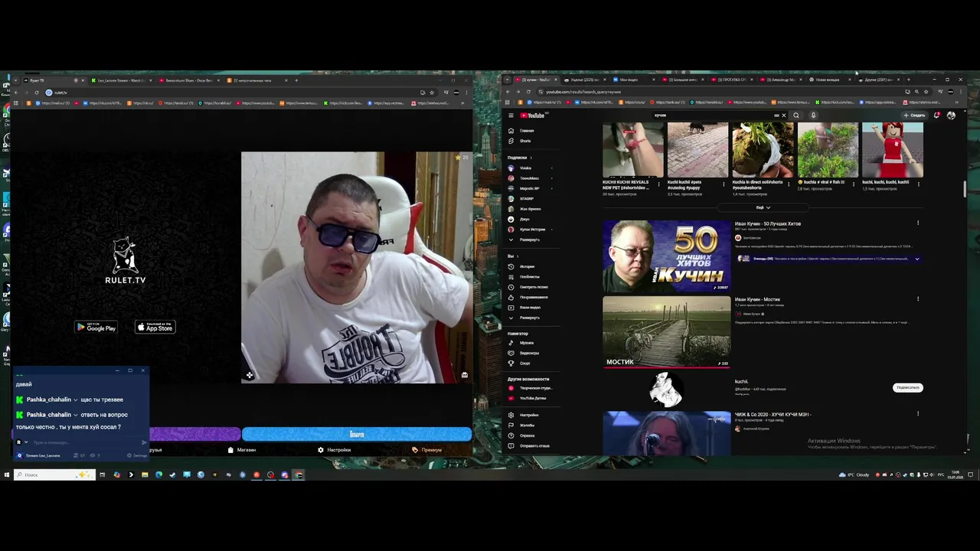This screenshot has height=551, width=980.
Task: Click the purple button left of Старт
Action: (x=194, y=434)
